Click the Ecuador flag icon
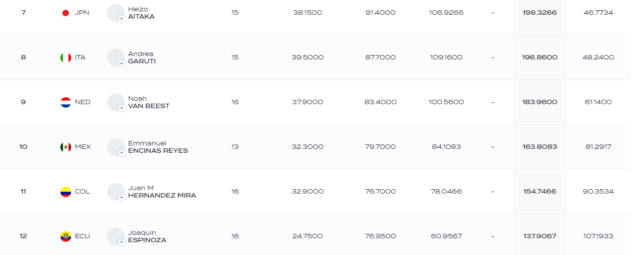The image size is (644, 255). click(x=65, y=236)
